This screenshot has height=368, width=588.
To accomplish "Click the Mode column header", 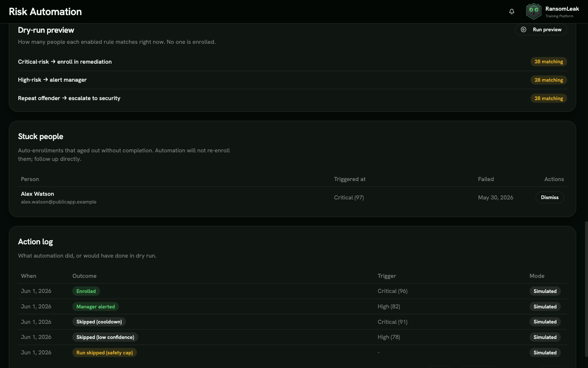I will point(537,276).
